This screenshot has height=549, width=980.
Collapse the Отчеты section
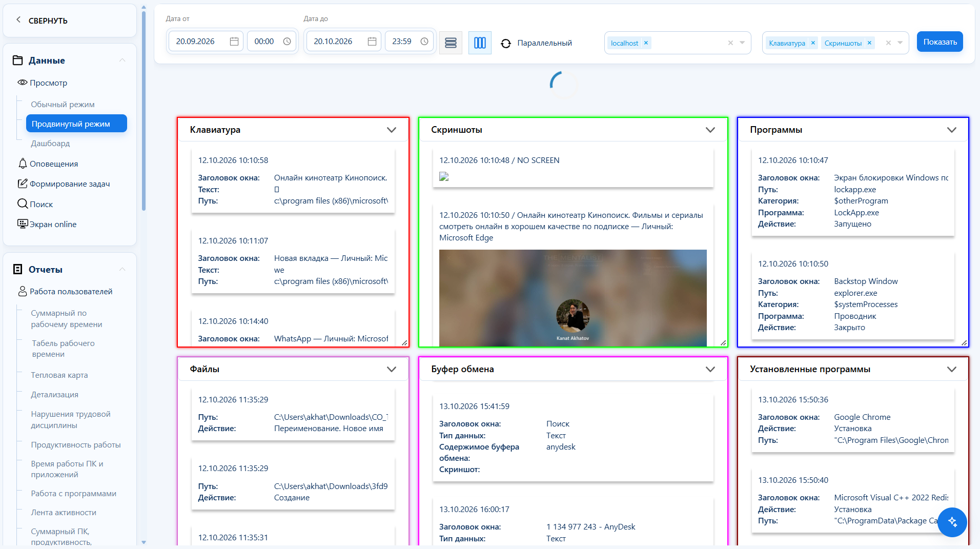122,270
